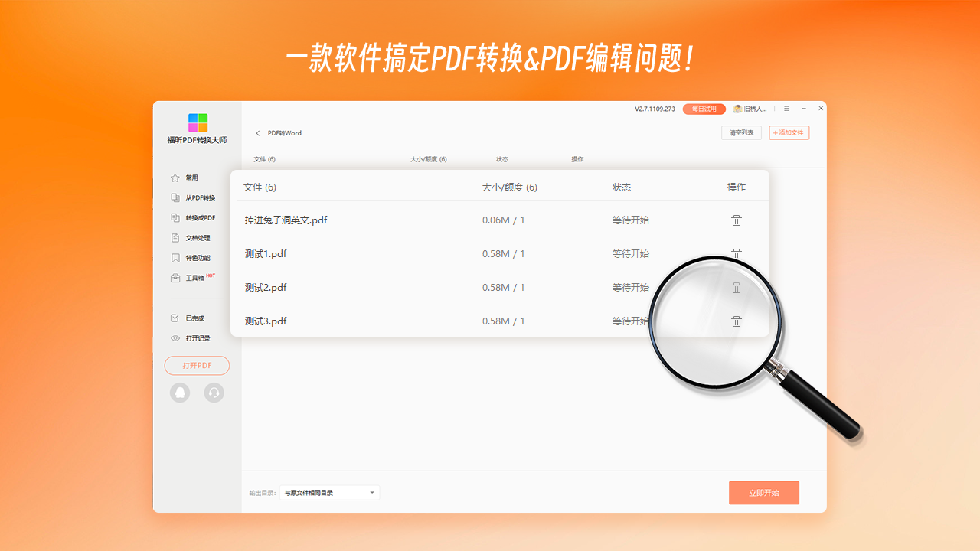The width and height of the screenshot is (980, 551).
Task: Expand the hamburger menu at top right
Action: 786,109
